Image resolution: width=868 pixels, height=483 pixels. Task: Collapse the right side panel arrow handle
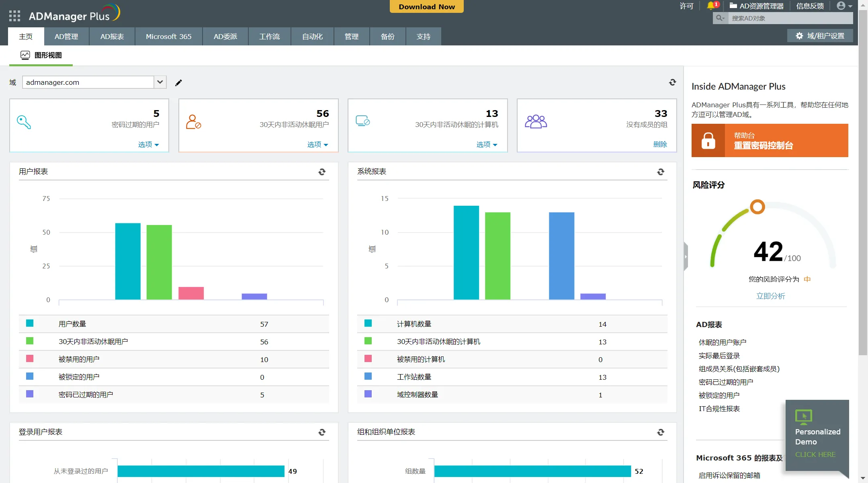686,256
